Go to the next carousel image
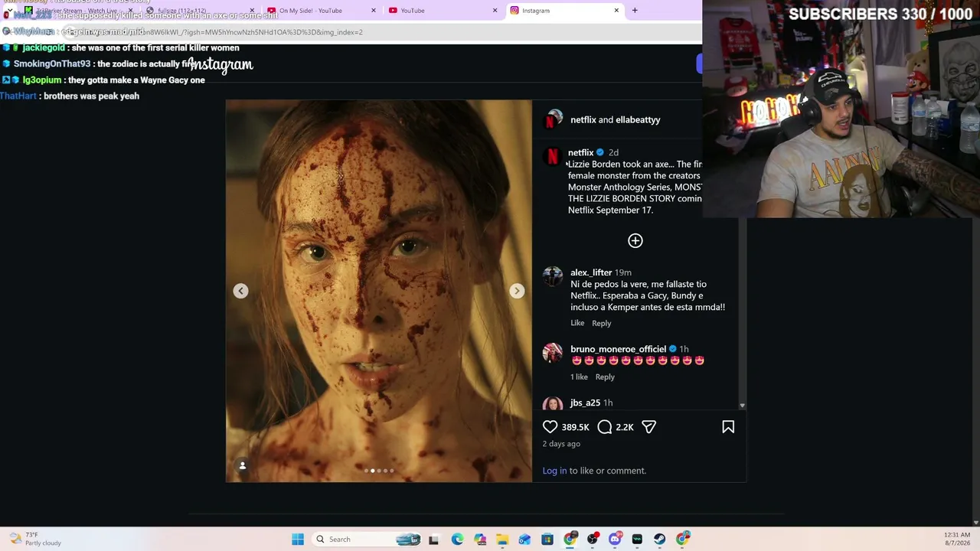Viewport: 980px width, 551px height. [517, 291]
